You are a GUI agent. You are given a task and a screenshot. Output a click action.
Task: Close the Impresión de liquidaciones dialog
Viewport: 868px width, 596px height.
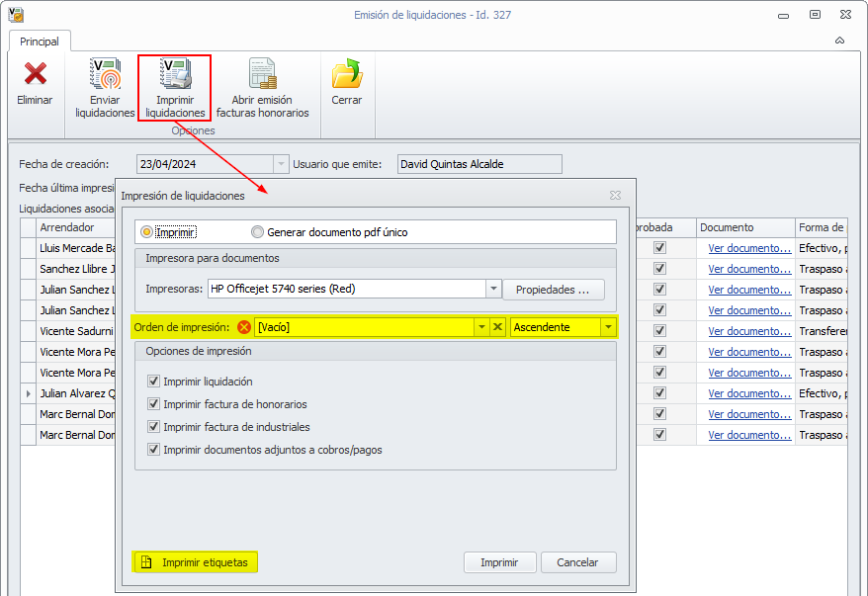pos(615,196)
